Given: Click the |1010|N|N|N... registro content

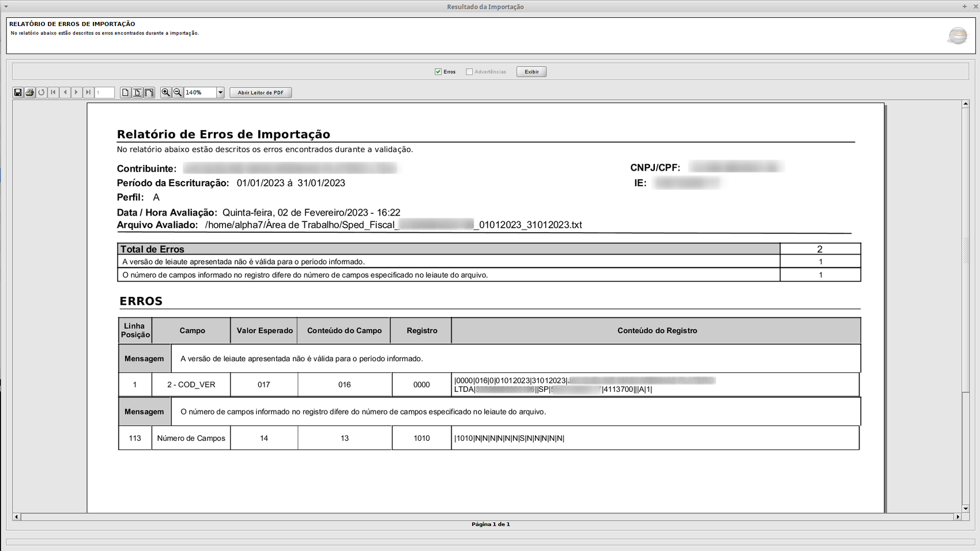Looking at the screenshot, I should pos(510,439).
